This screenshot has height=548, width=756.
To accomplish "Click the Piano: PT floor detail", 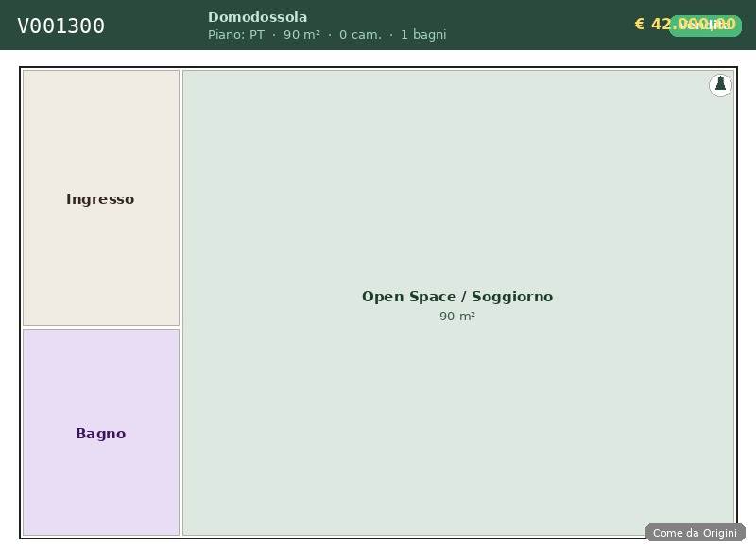I will (x=236, y=35).
